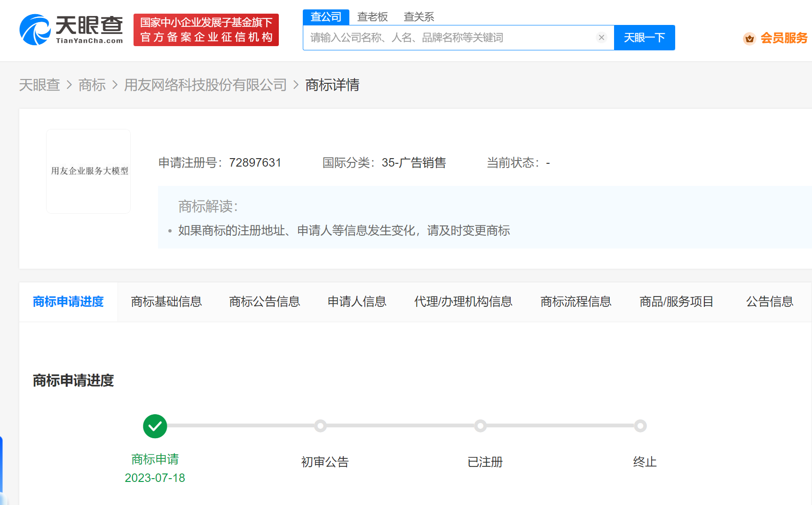Image resolution: width=812 pixels, height=505 pixels.
Task: Click the 商标详情 breadcrumb text
Action: pos(332,85)
